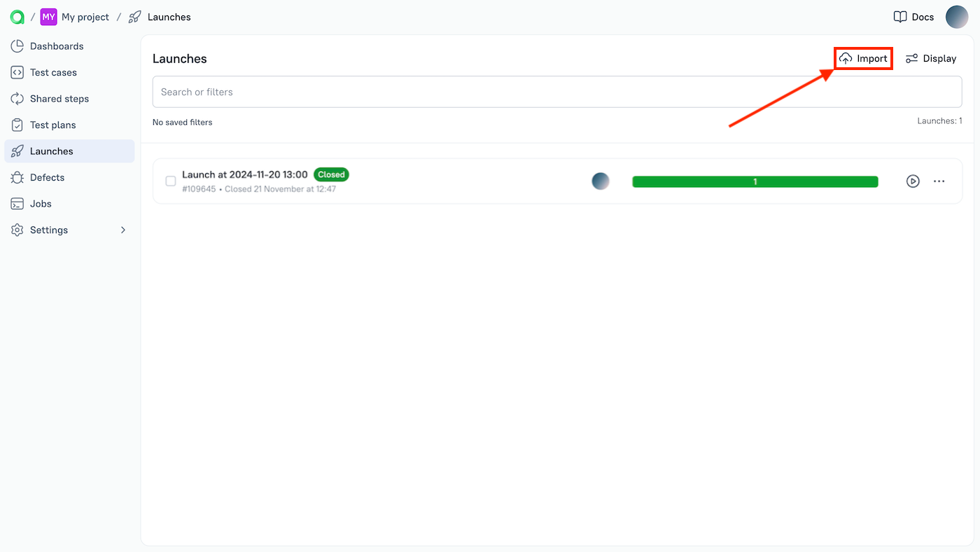Open My project from the breadcrumb
980x552 pixels.
(x=85, y=17)
